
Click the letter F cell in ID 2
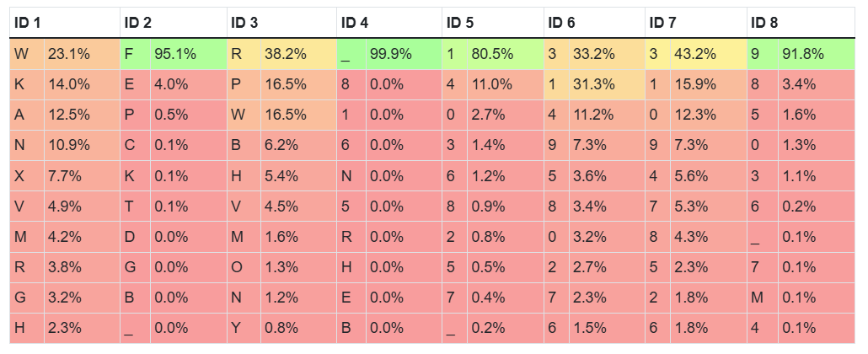coord(134,54)
